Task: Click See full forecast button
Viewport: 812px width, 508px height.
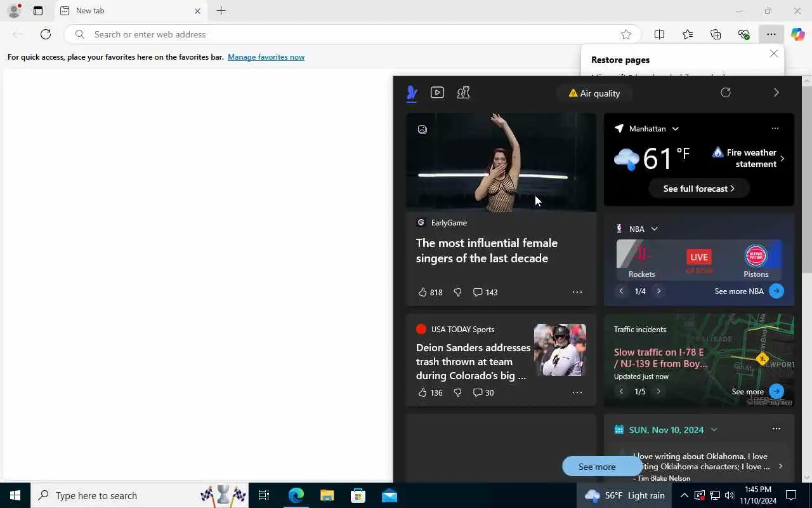Action: coord(698,189)
